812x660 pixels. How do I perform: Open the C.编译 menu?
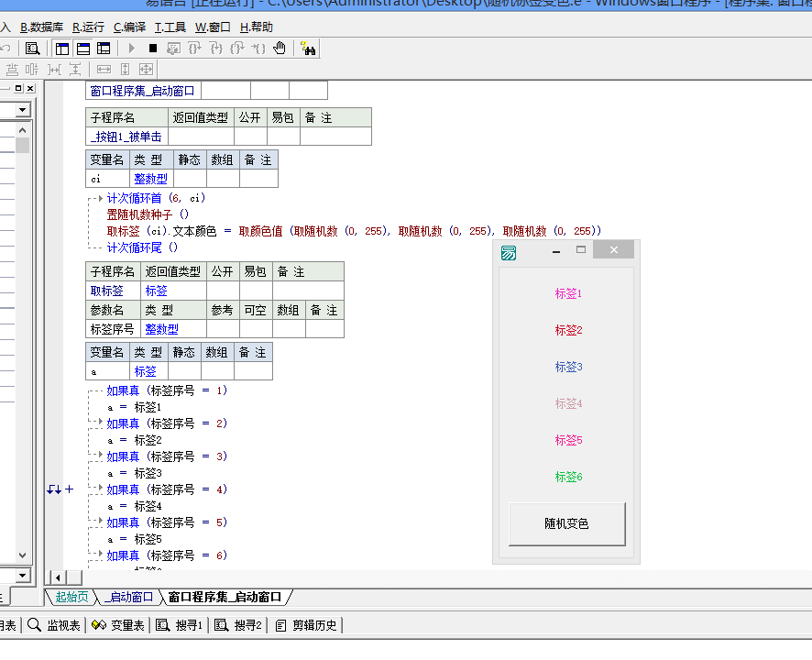[129, 27]
